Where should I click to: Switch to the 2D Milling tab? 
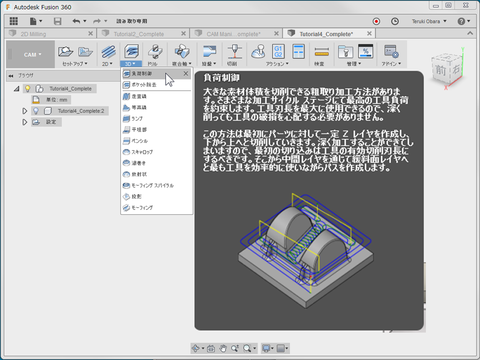point(33,34)
